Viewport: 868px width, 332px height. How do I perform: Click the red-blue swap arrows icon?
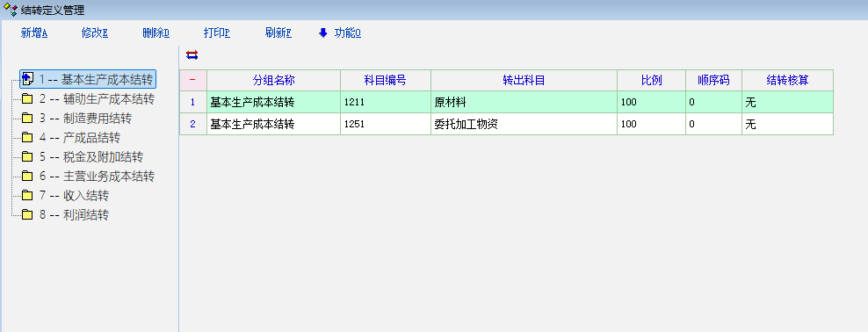(x=192, y=54)
